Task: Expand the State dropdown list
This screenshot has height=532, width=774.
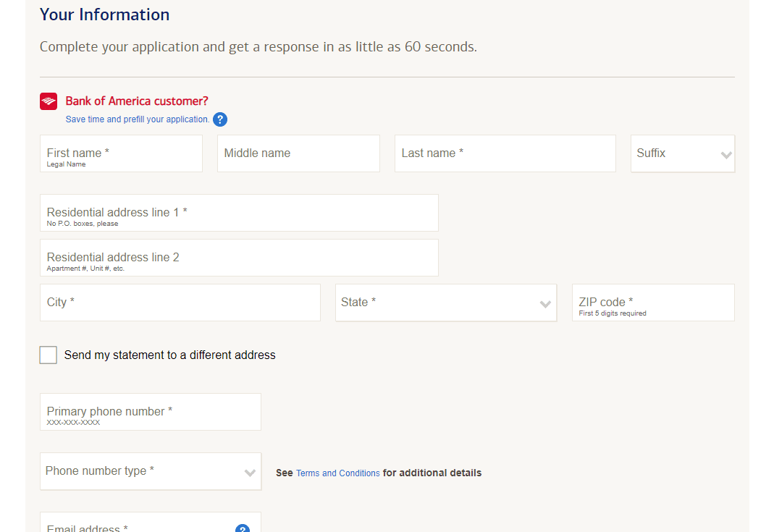Action: coord(445,303)
